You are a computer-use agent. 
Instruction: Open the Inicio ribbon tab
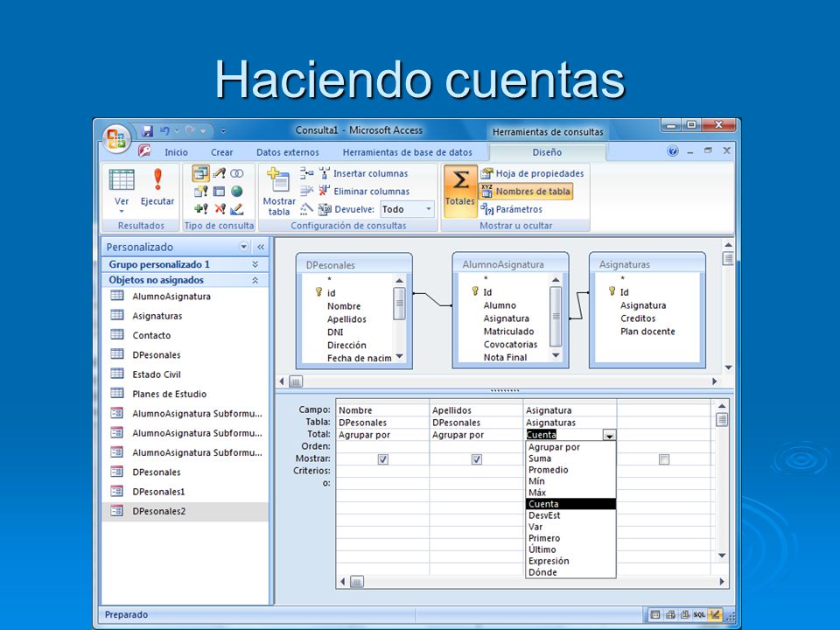(176, 152)
